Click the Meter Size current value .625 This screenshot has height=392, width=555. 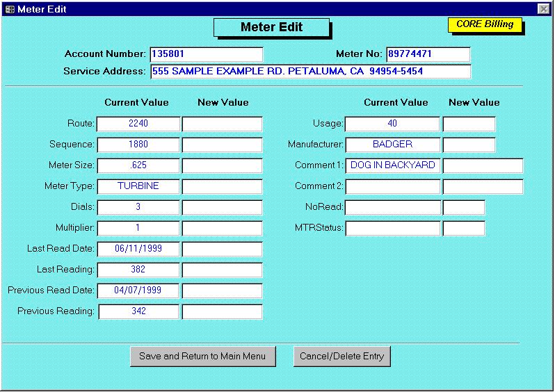[138, 166]
